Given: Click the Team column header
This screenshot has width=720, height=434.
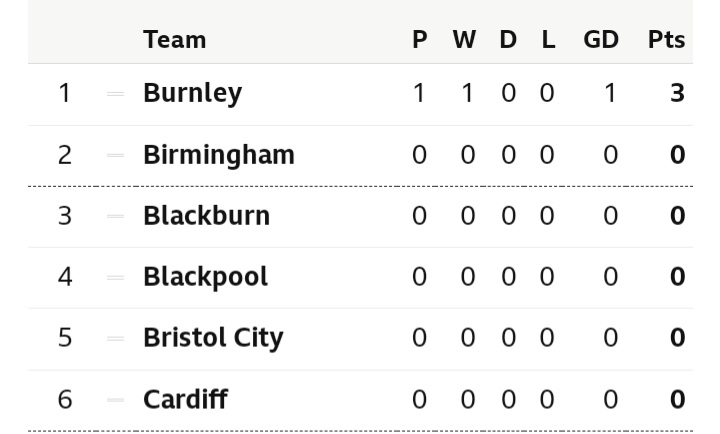Looking at the screenshot, I should 174,40.
